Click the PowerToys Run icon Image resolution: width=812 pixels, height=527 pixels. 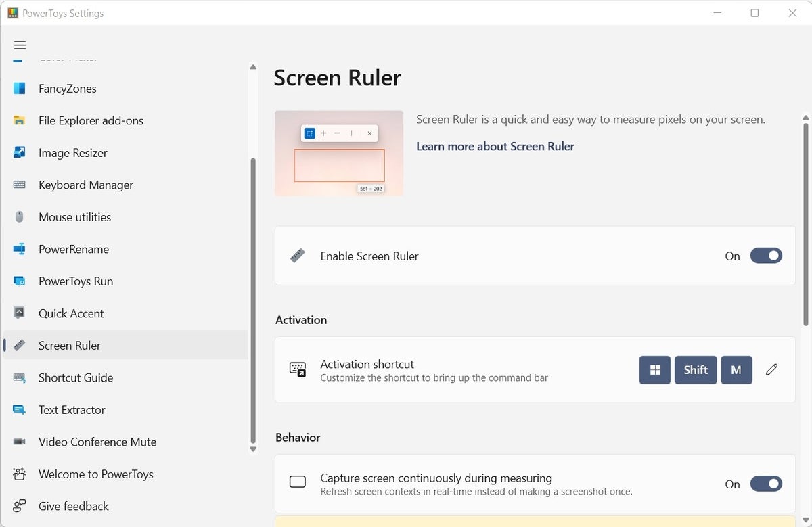(20, 281)
